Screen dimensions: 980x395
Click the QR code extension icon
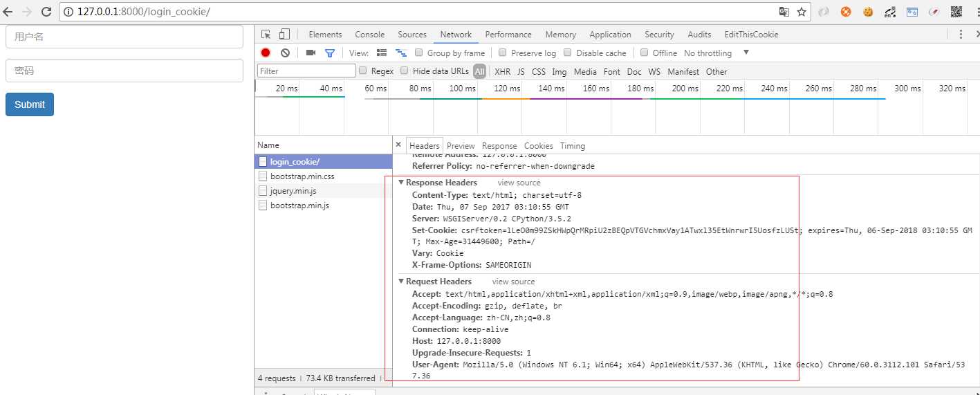(x=956, y=12)
